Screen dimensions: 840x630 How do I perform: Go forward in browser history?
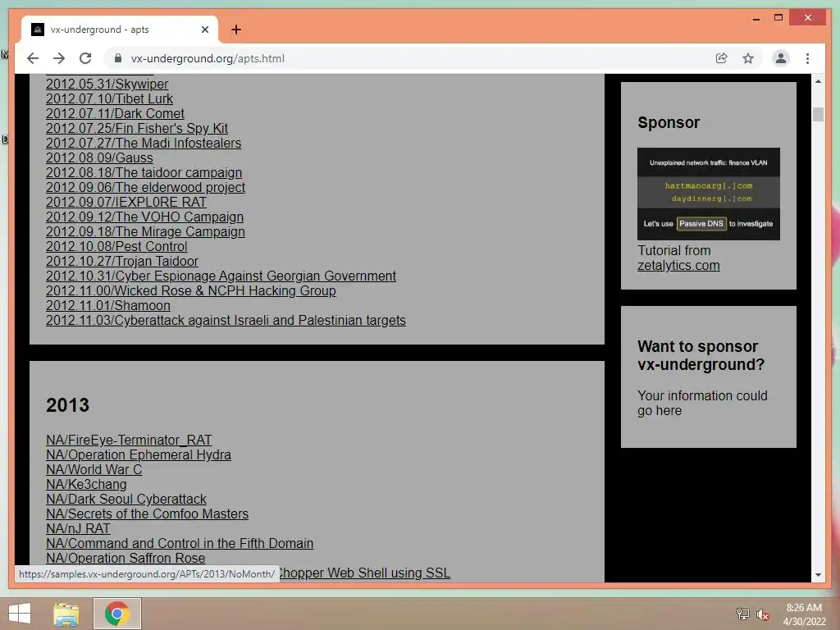coord(59,58)
